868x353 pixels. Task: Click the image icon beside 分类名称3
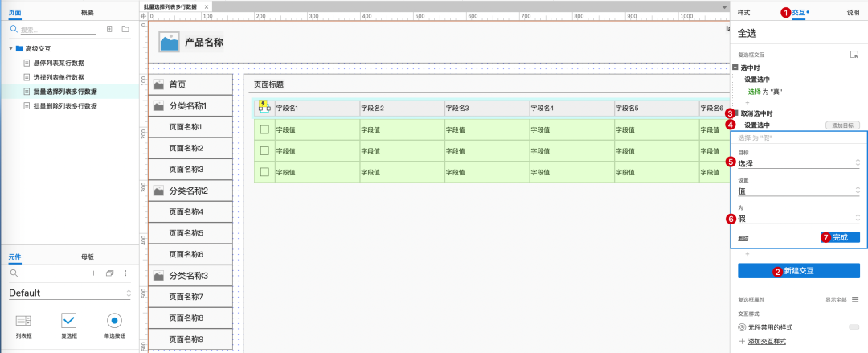coord(158,276)
